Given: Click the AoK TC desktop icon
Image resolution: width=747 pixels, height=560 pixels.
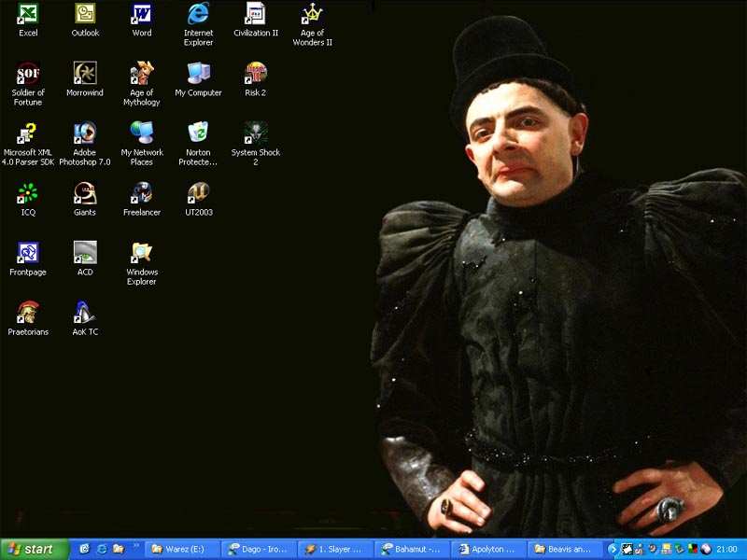Looking at the screenshot, I should pyautogui.click(x=85, y=313).
